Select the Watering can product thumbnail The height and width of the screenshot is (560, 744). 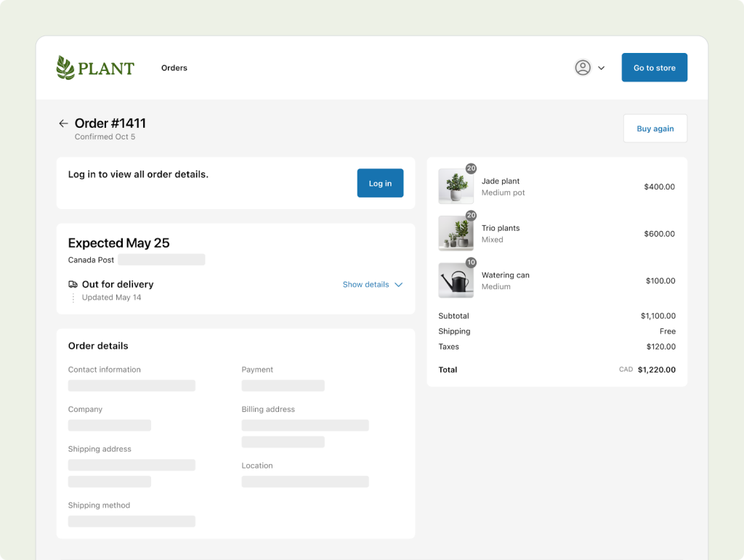point(456,280)
